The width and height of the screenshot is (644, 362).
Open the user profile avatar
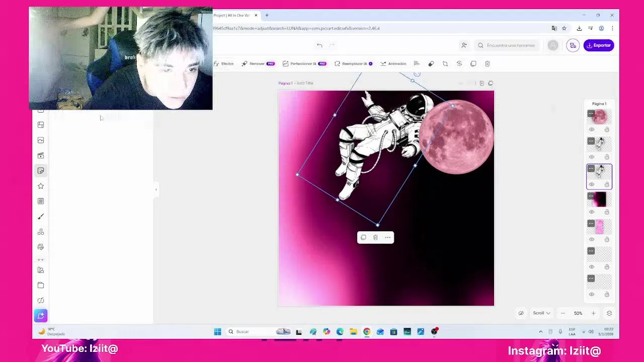(x=553, y=45)
